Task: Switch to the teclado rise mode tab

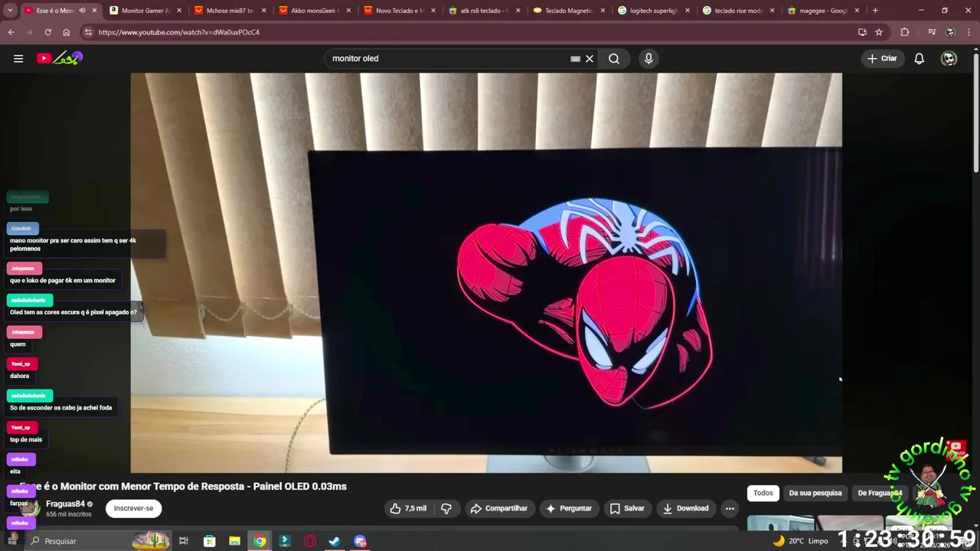Action: click(739, 11)
